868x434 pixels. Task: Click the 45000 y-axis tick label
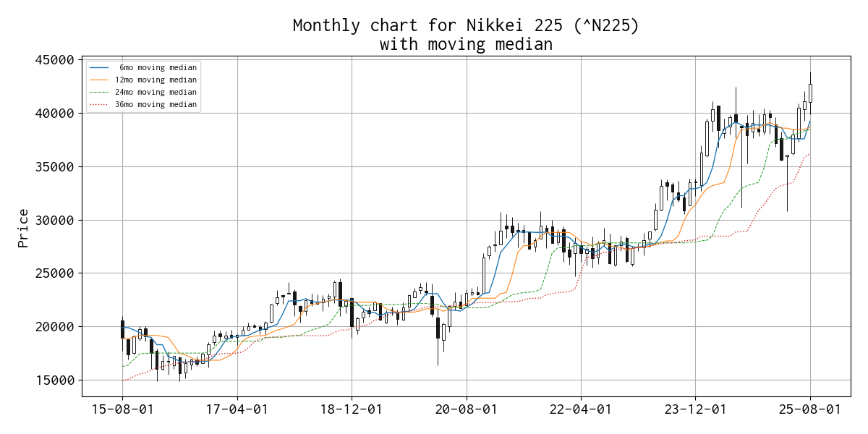coord(55,59)
